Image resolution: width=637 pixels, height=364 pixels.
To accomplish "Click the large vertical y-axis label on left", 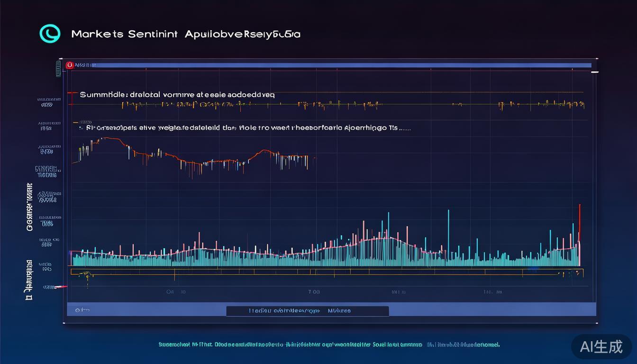I will click(x=30, y=206).
